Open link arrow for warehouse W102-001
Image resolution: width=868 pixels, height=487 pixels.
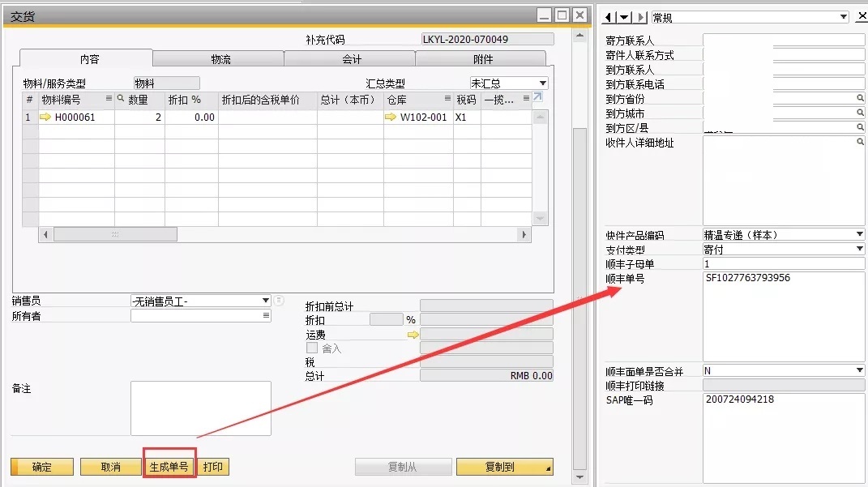391,117
